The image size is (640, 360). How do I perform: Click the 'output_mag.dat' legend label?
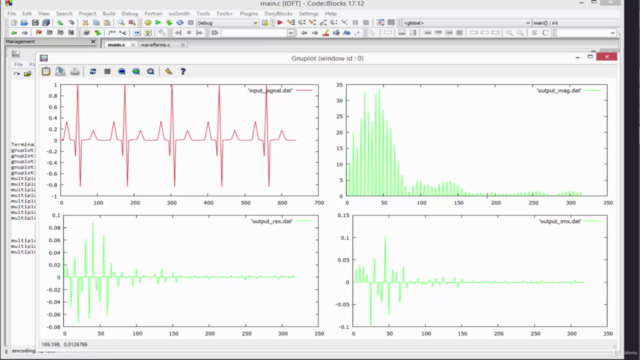pyautogui.click(x=558, y=90)
